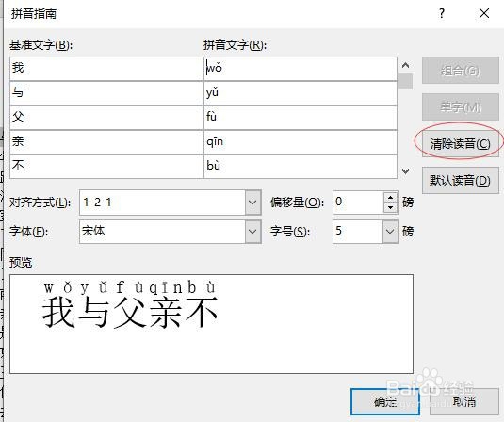Open the 对齐方式 alignment dropdown
This screenshot has height=422, width=504.
pyautogui.click(x=253, y=203)
